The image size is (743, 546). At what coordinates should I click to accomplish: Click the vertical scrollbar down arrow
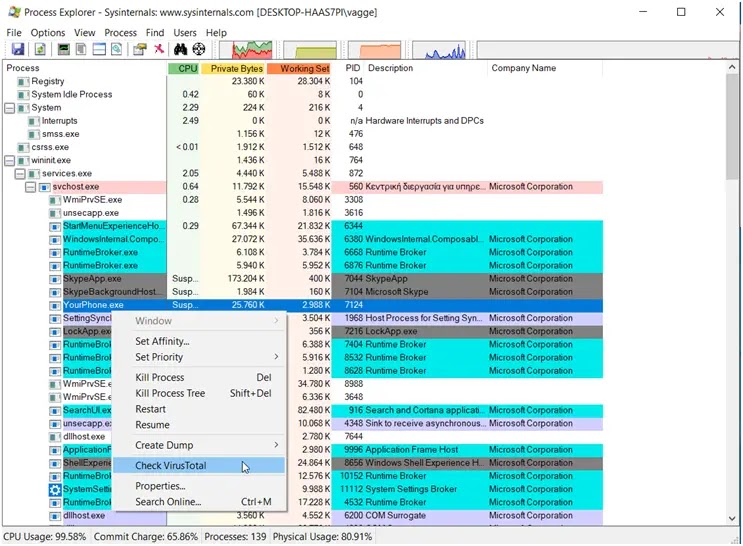pyautogui.click(x=732, y=519)
